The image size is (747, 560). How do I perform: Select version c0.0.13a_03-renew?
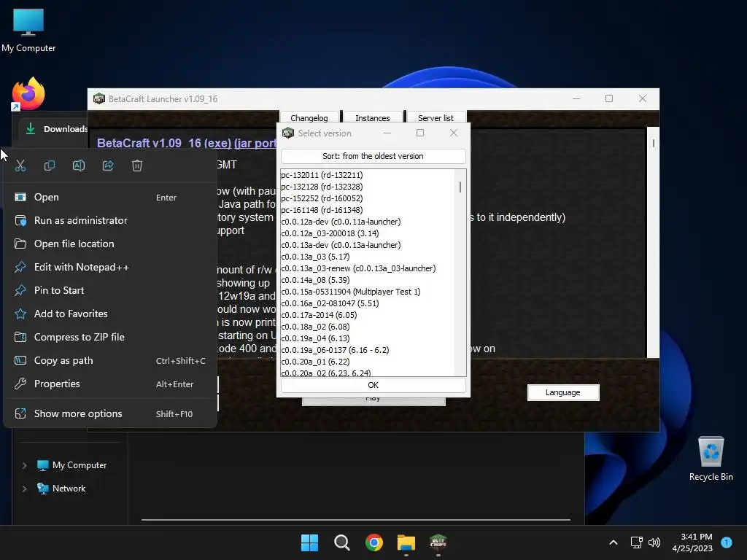(x=358, y=268)
